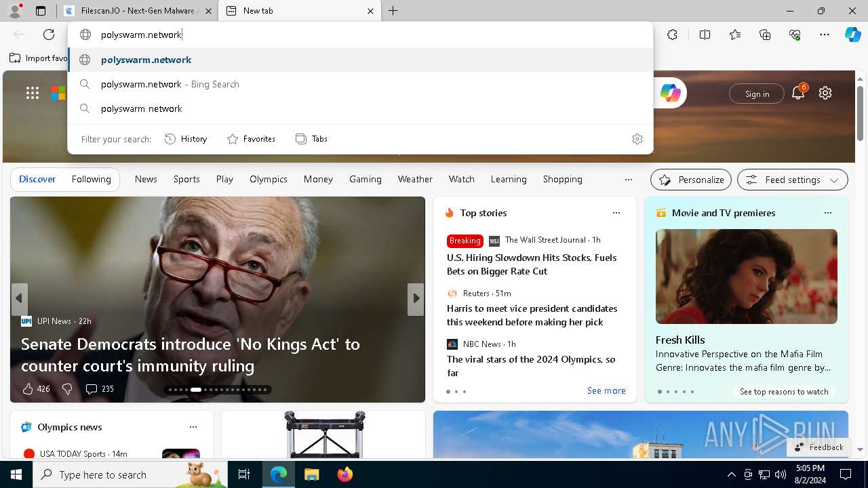The height and width of the screenshot is (488, 868).
Task: Filter search by Tabs
Action: click(311, 139)
